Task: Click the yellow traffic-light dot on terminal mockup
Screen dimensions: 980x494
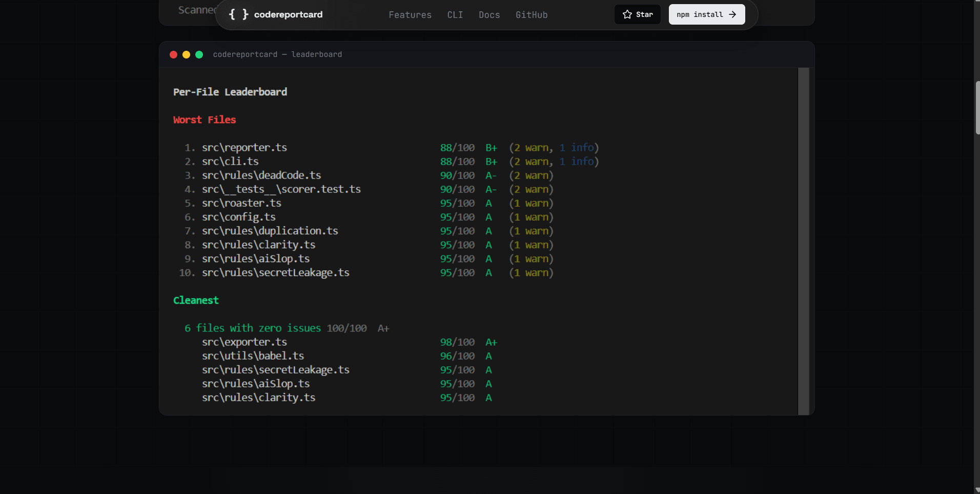Action: click(186, 54)
